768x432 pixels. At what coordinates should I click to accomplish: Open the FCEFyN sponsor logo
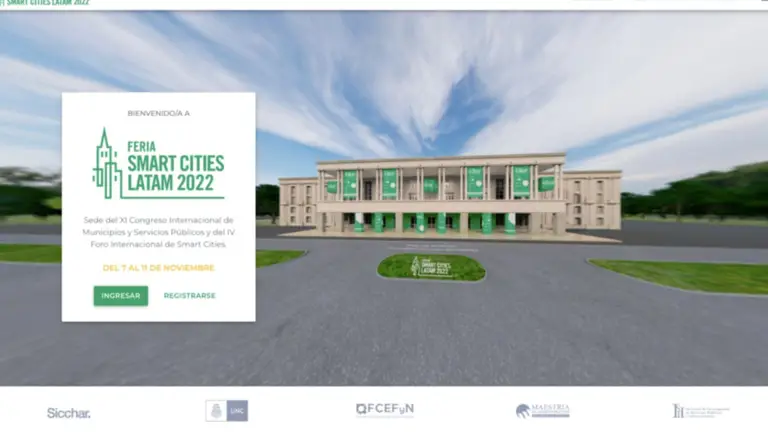pos(384,410)
